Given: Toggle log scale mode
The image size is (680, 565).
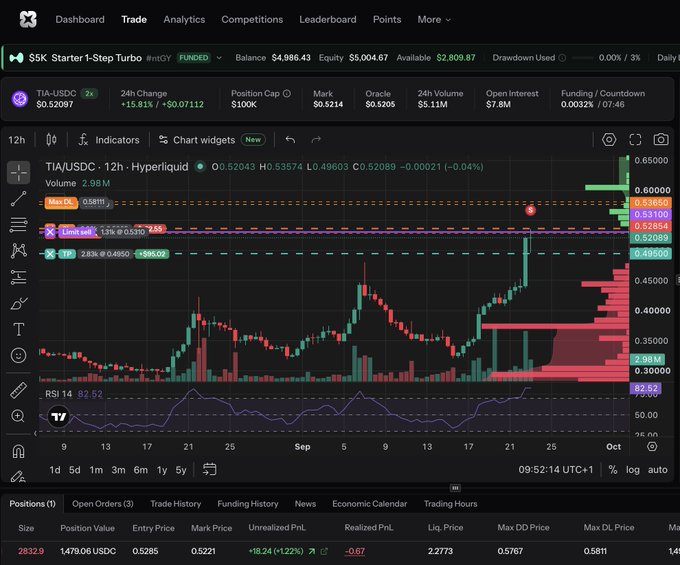Looking at the screenshot, I should 633,470.
